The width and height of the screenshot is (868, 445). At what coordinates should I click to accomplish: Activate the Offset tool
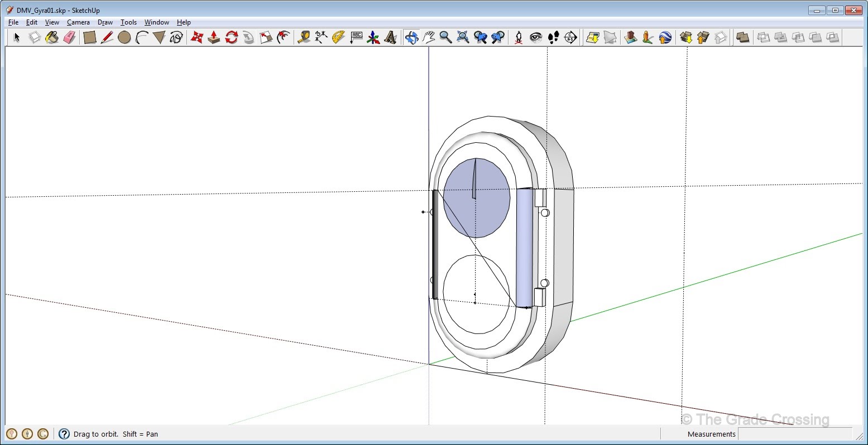click(284, 37)
